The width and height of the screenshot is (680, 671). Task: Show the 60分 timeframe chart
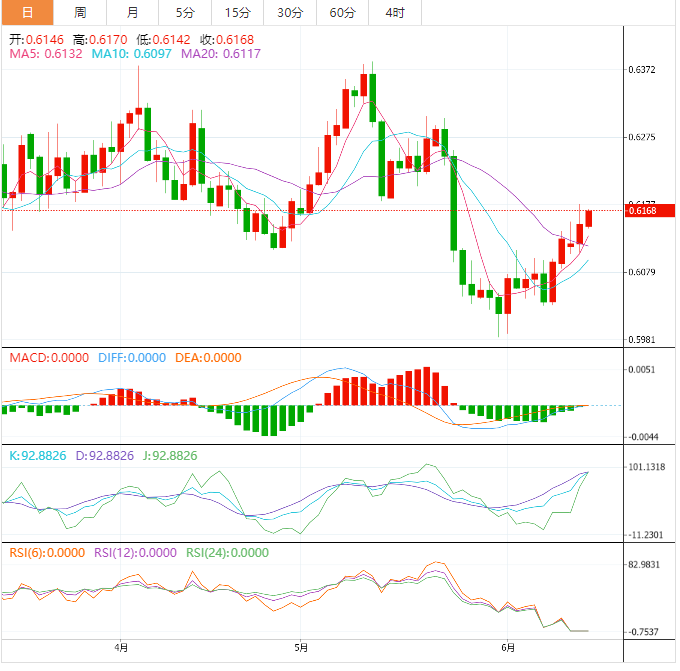342,12
